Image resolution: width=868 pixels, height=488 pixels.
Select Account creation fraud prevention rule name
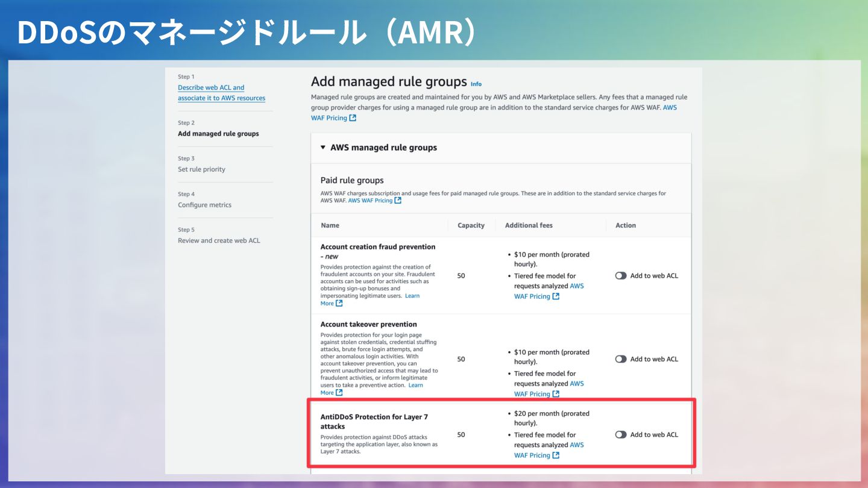tap(378, 251)
